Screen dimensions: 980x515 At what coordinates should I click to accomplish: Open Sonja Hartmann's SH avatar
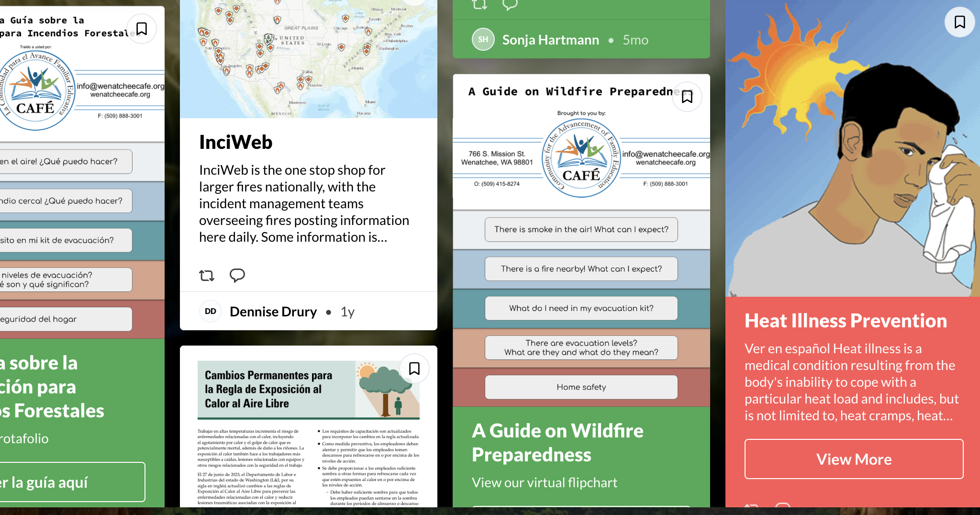(x=483, y=40)
